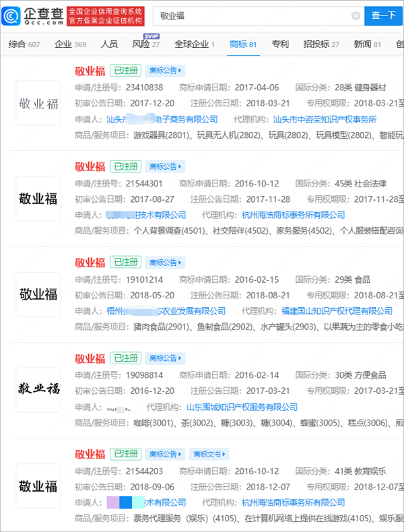Click classification text 45类 社会法律
Viewport: 404px width, 532px height.
click(361, 184)
